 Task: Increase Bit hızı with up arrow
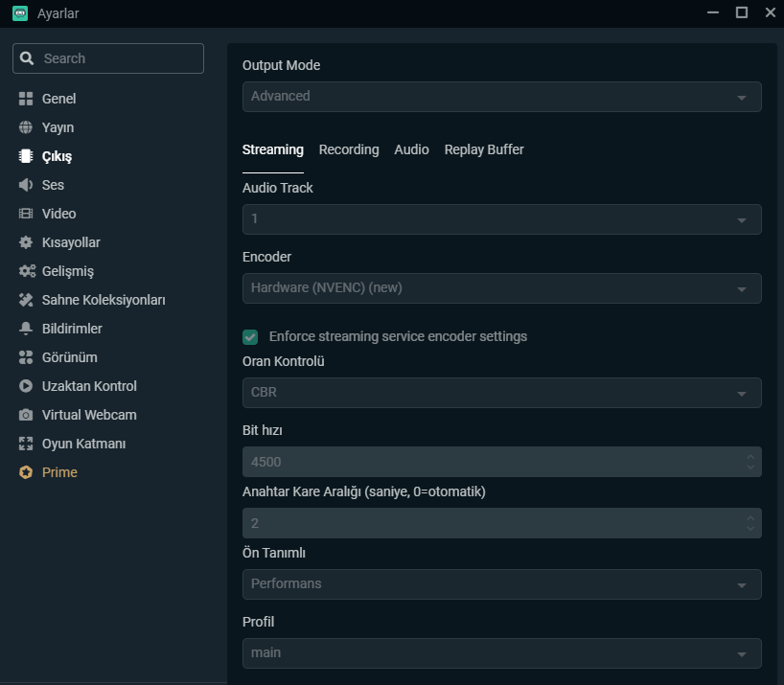click(x=750, y=457)
